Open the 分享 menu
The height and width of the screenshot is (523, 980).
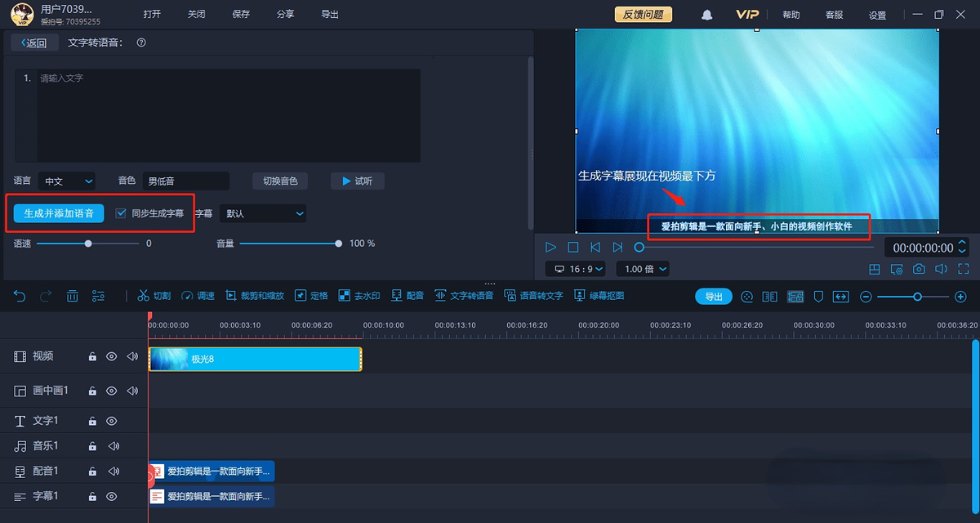pos(284,14)
